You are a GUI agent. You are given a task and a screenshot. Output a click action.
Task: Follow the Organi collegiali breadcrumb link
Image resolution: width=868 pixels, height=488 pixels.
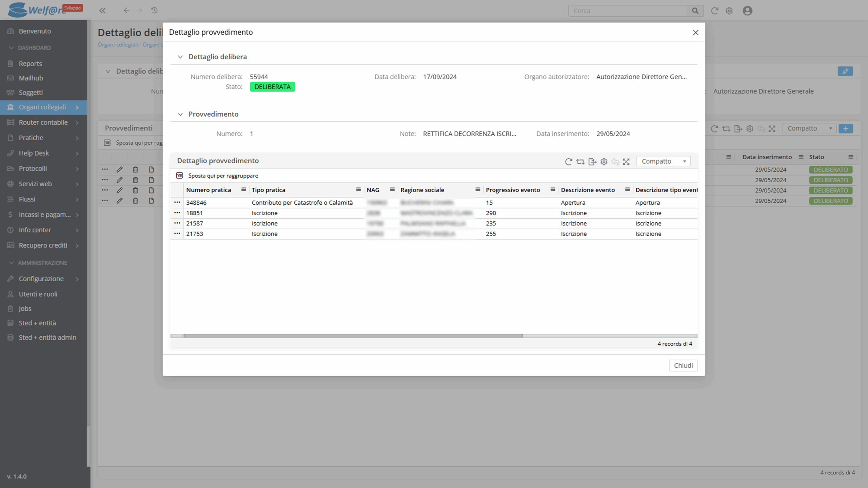click(118, 45)
